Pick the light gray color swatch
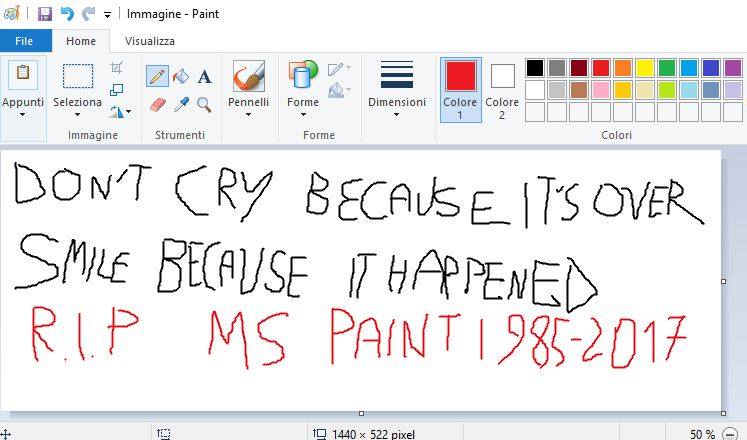 click(x=556, y=90)
